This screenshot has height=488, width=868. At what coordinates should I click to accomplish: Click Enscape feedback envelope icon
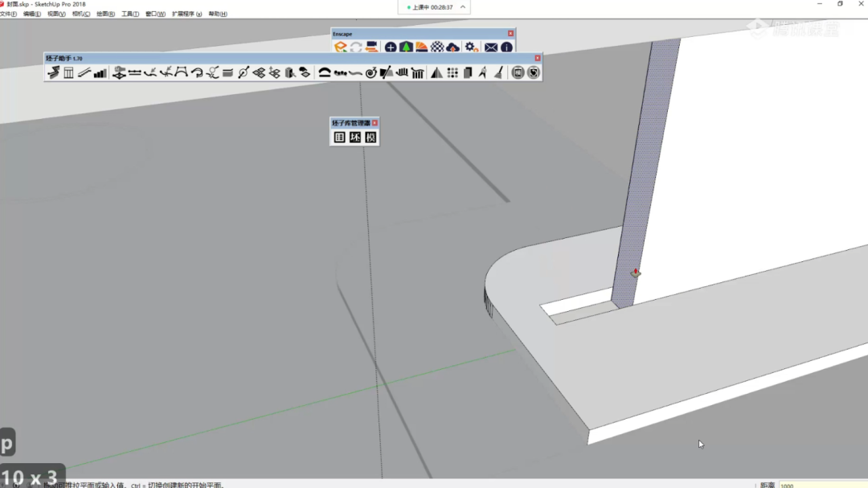(490, 47)
